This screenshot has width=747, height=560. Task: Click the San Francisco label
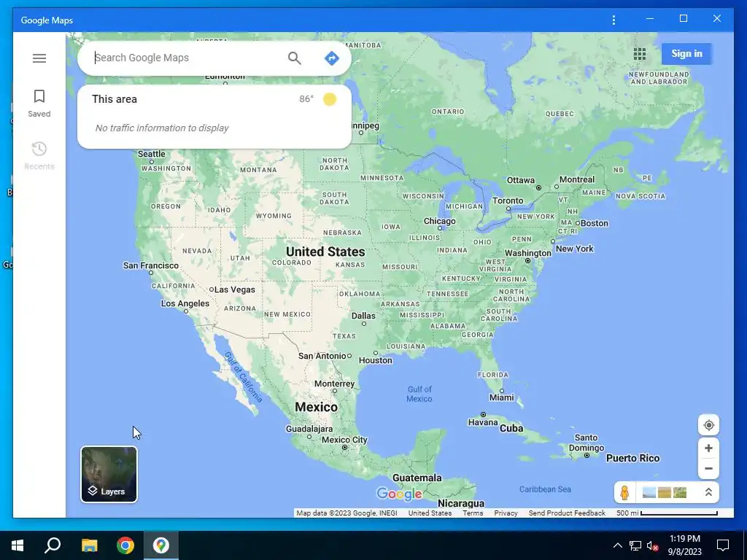[x=150, y=265]
